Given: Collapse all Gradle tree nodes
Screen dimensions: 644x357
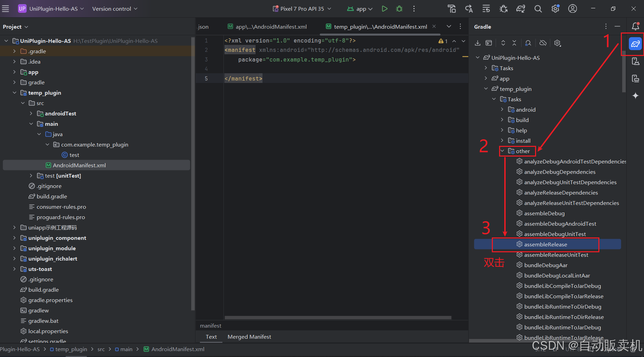Looking at the screenshot, I should (514, 43).
